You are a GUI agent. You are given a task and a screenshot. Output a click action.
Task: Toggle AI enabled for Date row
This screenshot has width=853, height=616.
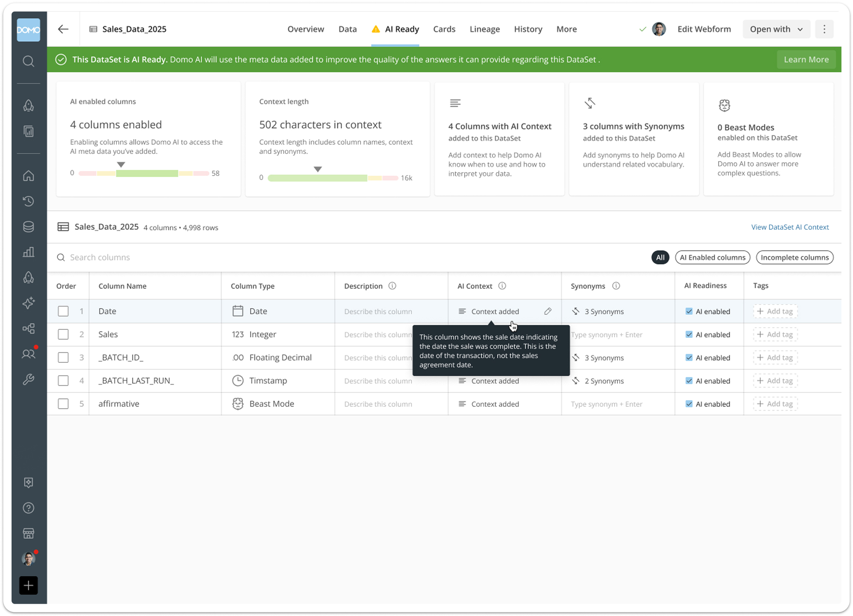[x=689, y=311]
